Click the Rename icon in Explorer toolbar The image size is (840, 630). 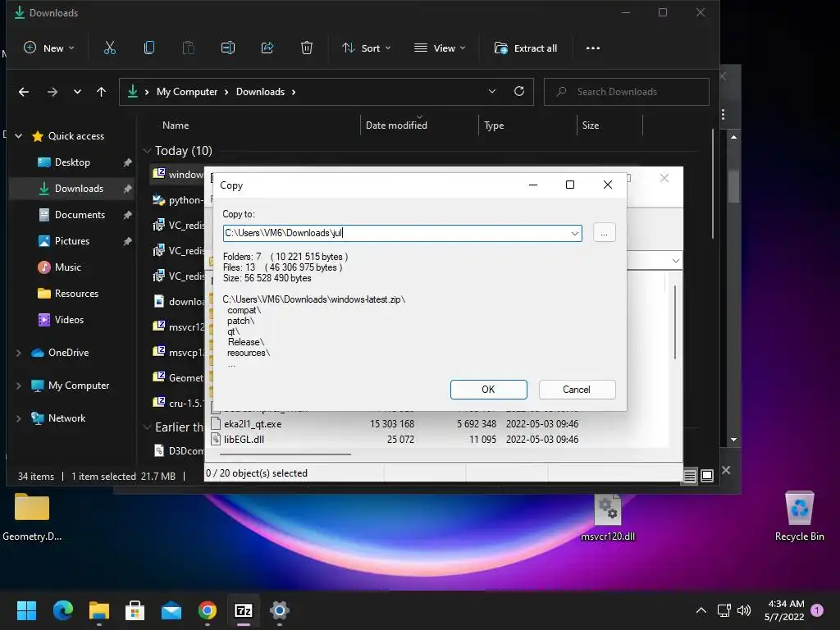click(228, 48)
